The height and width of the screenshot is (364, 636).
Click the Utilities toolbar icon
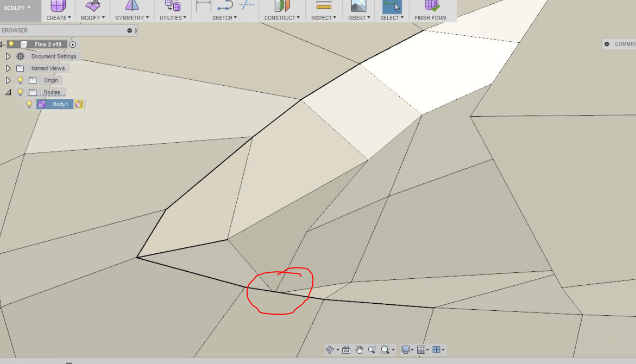point(172,7)
